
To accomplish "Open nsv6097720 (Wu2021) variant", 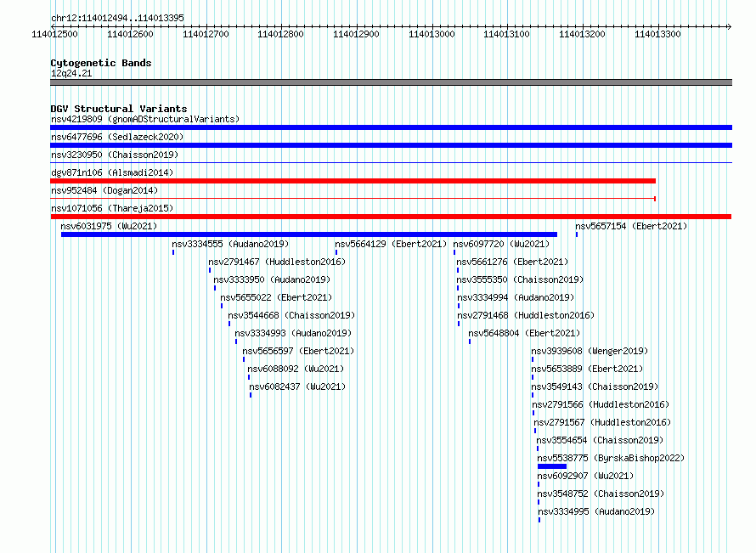I will click(x=501, y=244).
